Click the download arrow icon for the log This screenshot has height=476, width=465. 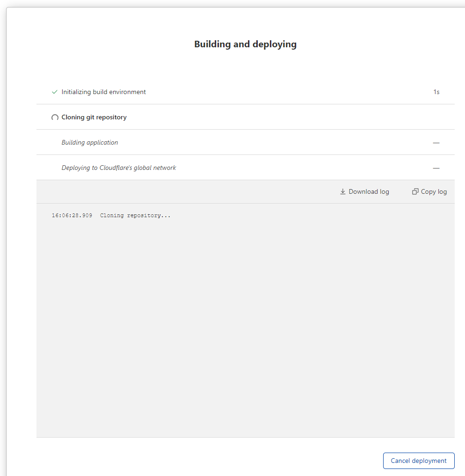point(343,191)
